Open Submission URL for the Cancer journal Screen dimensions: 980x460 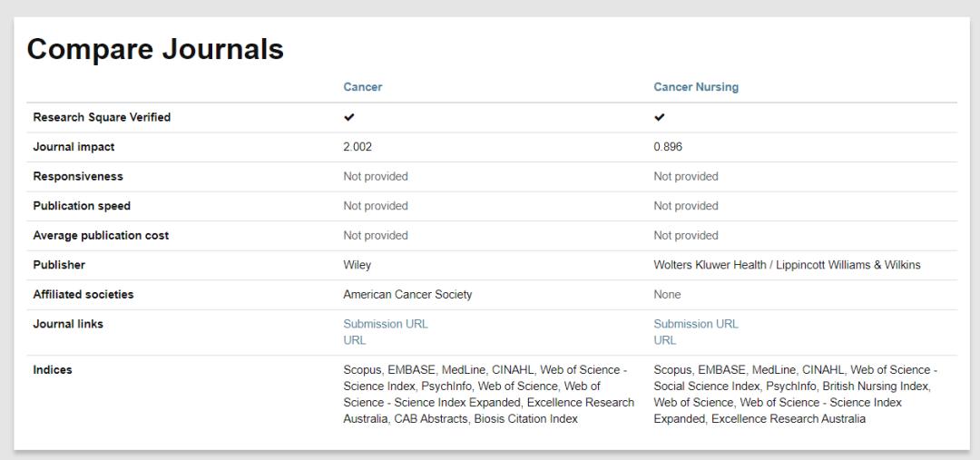click(x=385, y=324)
